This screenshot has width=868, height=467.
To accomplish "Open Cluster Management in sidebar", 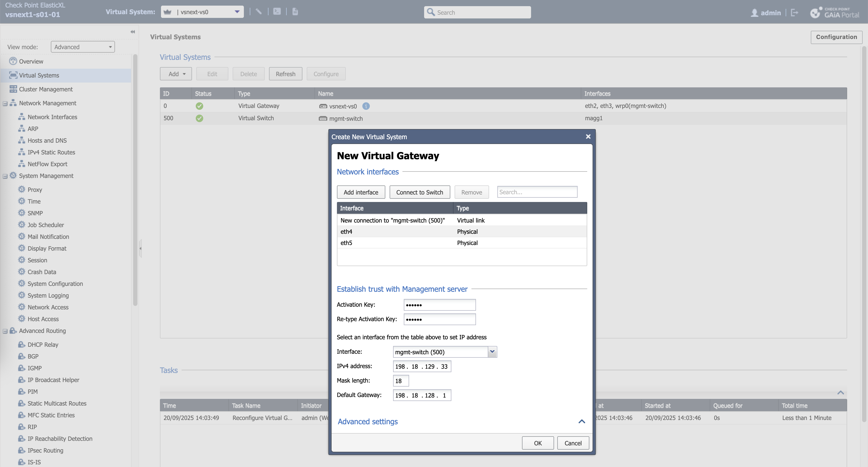I will click(x=45, y=89).
